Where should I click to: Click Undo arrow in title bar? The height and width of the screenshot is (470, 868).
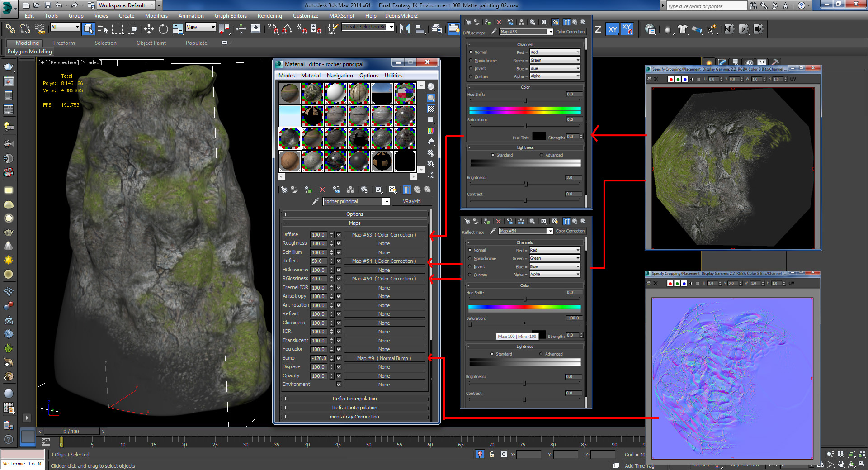59,5
